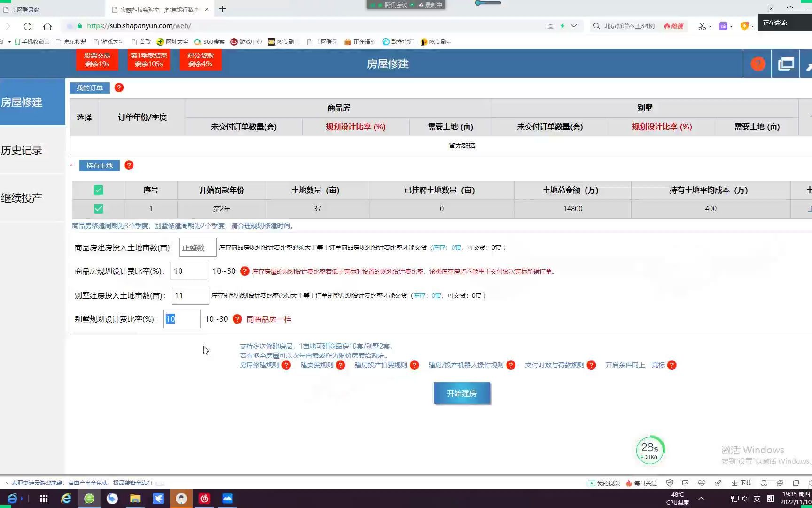Open 360搜索 bookmark
This screenshot has height=508, width=812.
tap(209, 42)
